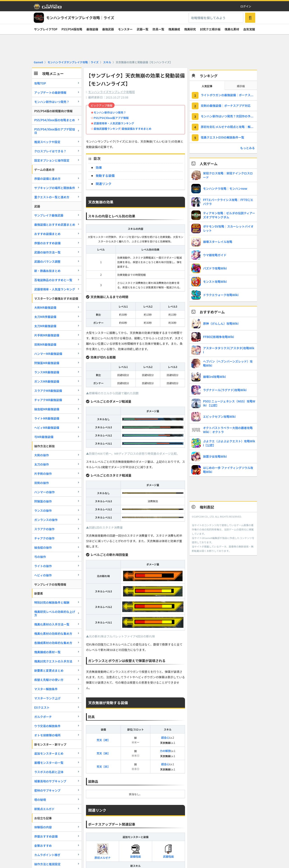Open モンハンライズサンブレイク攻略班 author link
This screenshot has width=289, height=868.
[111, 92]
